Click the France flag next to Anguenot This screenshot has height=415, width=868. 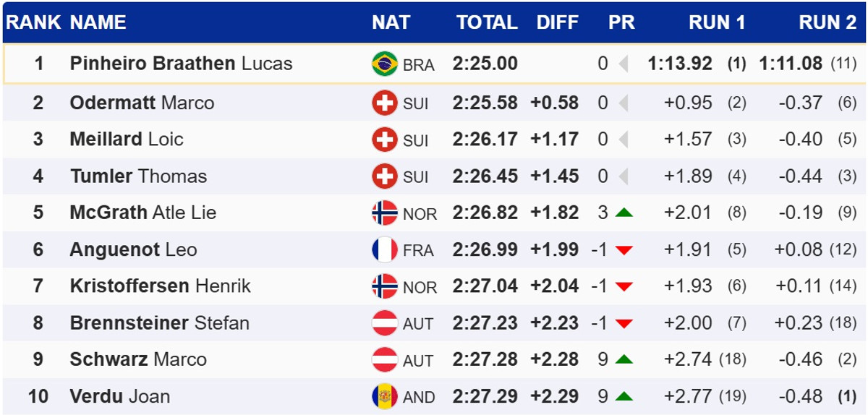385,250
